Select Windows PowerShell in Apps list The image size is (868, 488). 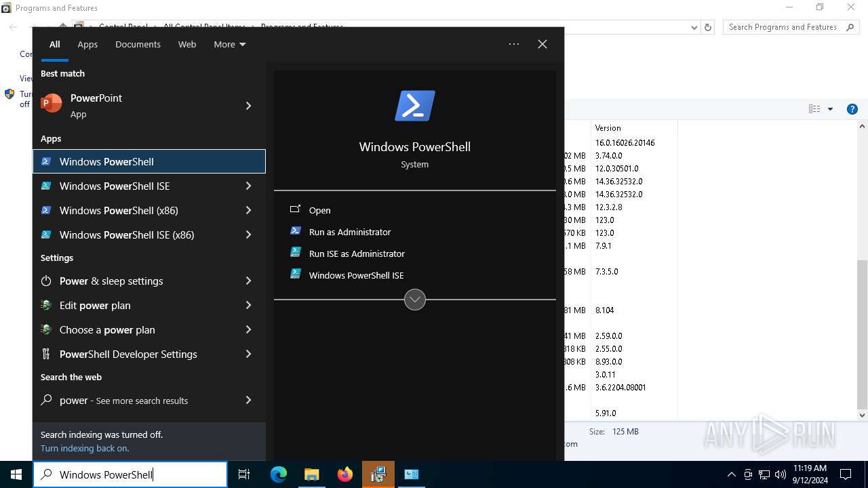(149, 161)
